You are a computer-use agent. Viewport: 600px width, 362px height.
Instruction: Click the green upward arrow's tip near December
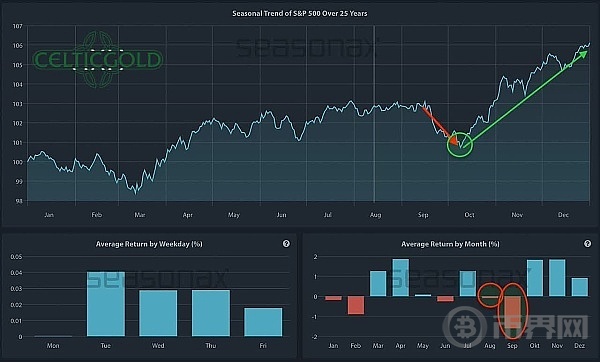[x=584, y=54]
